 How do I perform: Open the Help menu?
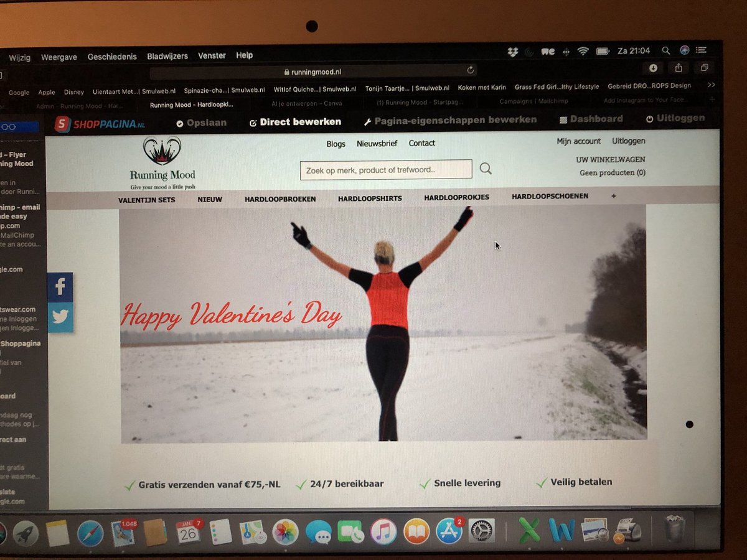[x=245, y=55]
